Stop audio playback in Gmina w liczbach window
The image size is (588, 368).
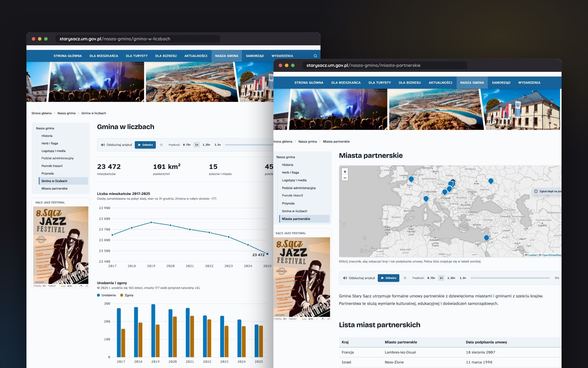coord(161,145)
